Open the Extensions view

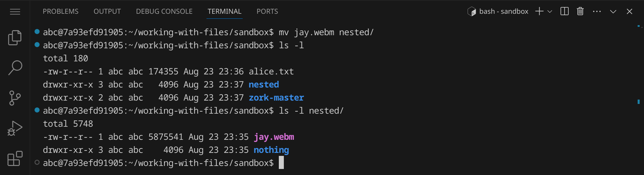pyautogui.click(x=15, y=158)
